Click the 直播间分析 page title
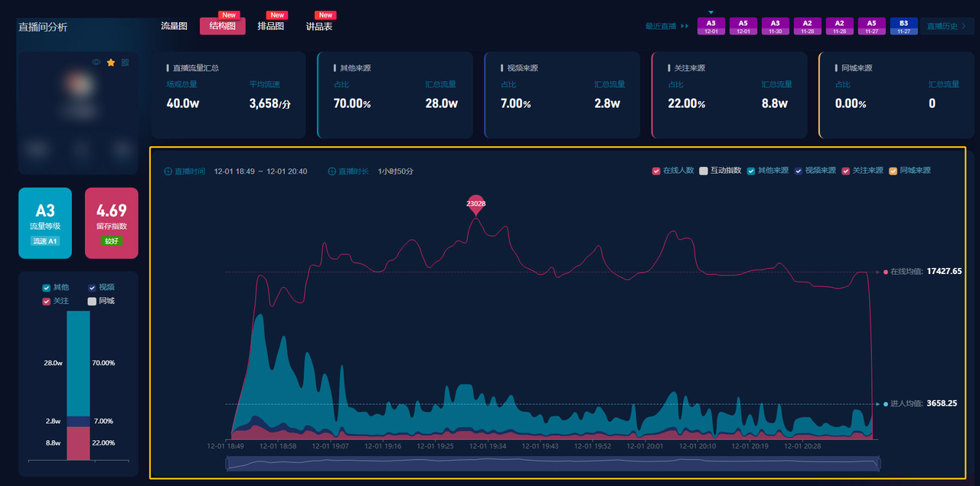Screen dimensions: 980x486 (x=43, y=27)
